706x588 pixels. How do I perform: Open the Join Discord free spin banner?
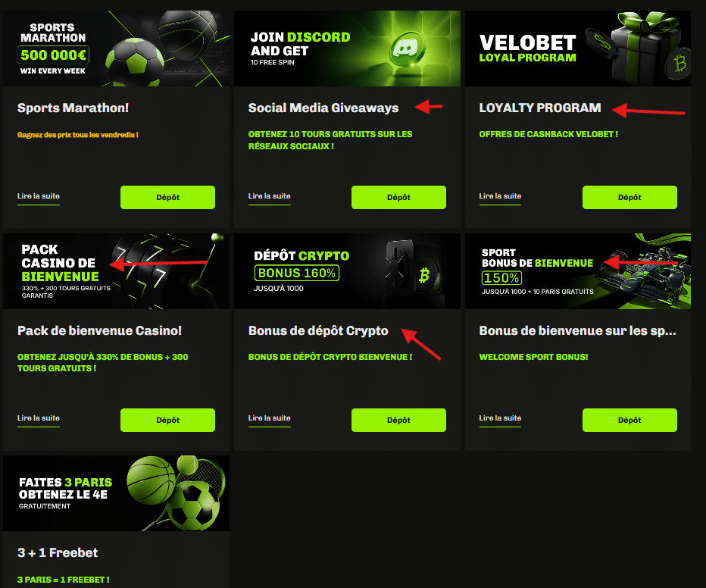(347, 48)
